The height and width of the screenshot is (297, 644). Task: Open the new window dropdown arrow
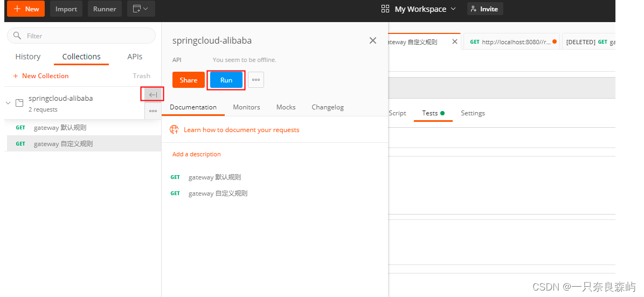(x=146, y=9)
